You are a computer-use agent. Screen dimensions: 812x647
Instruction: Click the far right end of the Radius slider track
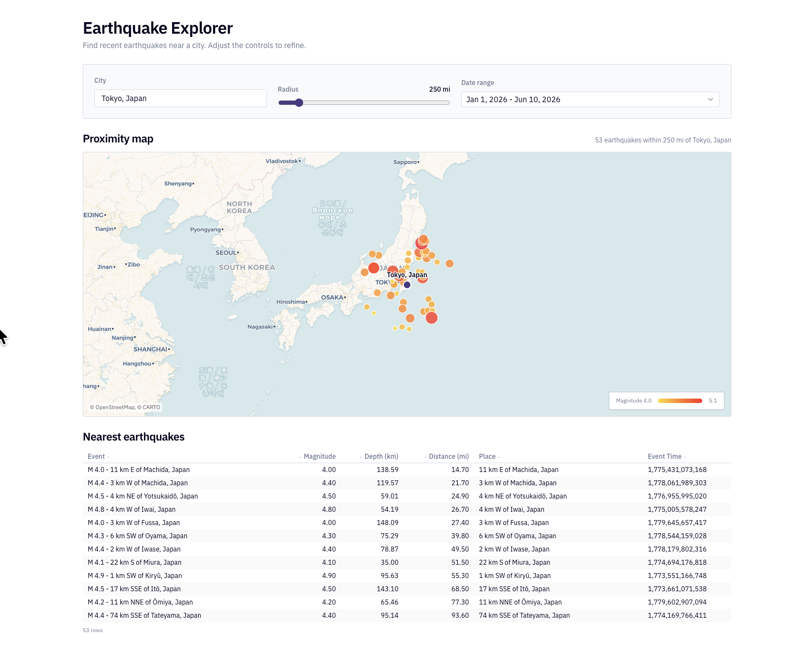[x=448, y=103]
